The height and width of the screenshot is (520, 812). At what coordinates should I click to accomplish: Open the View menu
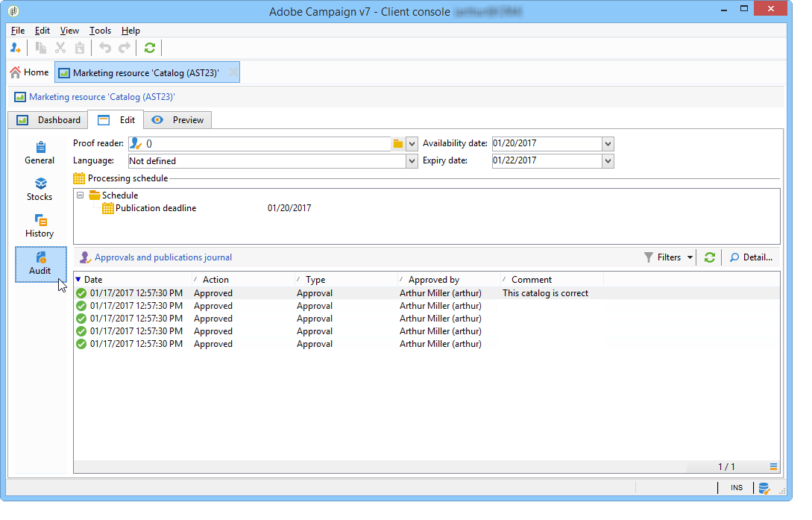coord(69,31)
